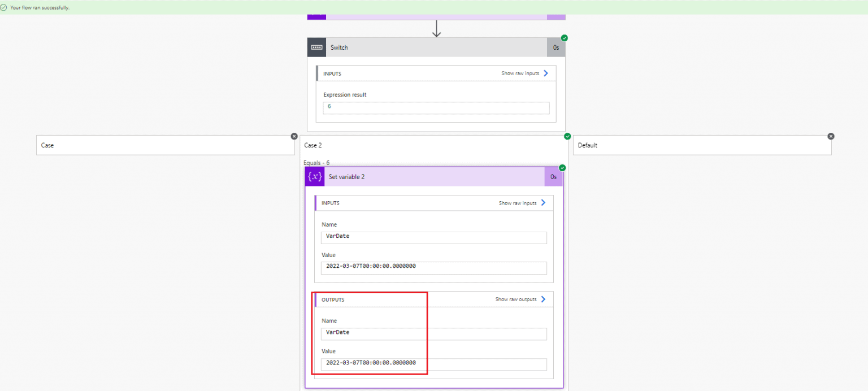
Task: Click the success checkmark on Set variable 2
Action: pos(562,167)
